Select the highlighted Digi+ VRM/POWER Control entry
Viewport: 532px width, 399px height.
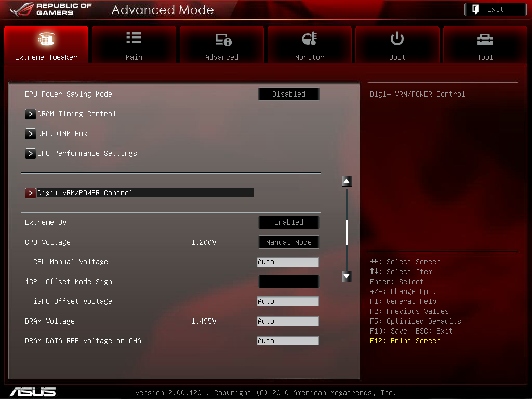click(x=145, y=193)
